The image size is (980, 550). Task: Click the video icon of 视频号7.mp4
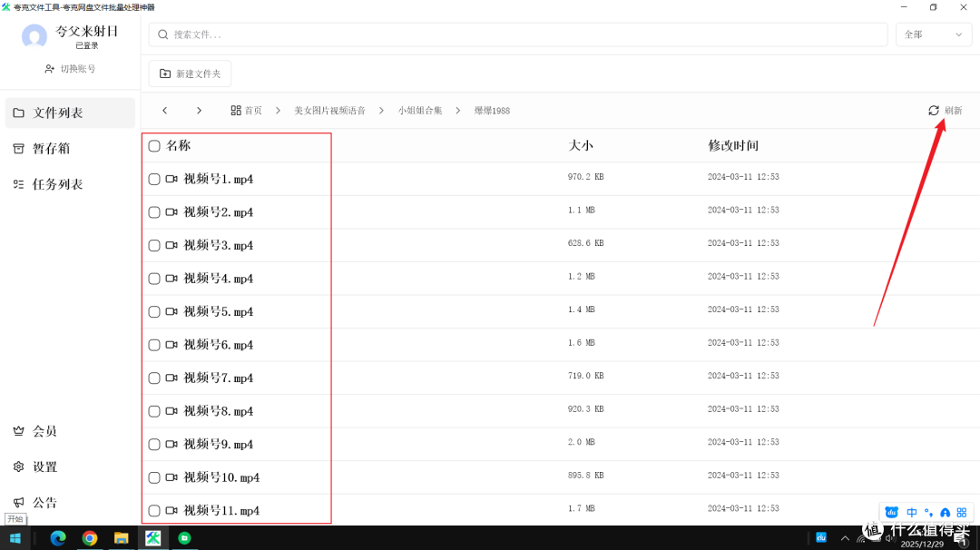(x=171, y=378)
